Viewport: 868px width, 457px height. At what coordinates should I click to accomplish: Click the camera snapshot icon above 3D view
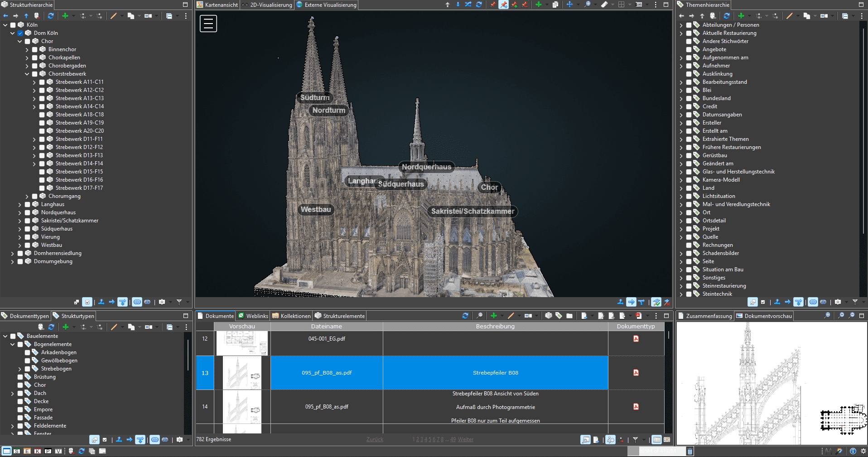pyautogui.click(x=639, y=5)
